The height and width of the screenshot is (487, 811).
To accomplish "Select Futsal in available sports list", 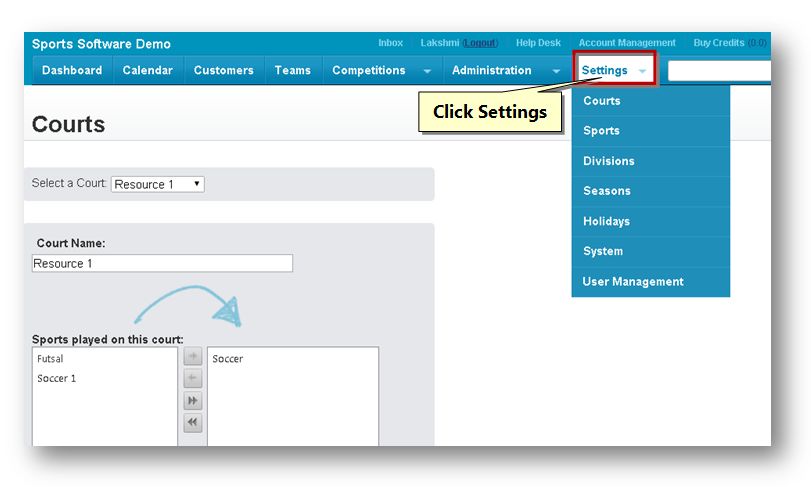I will coord(50,359).
